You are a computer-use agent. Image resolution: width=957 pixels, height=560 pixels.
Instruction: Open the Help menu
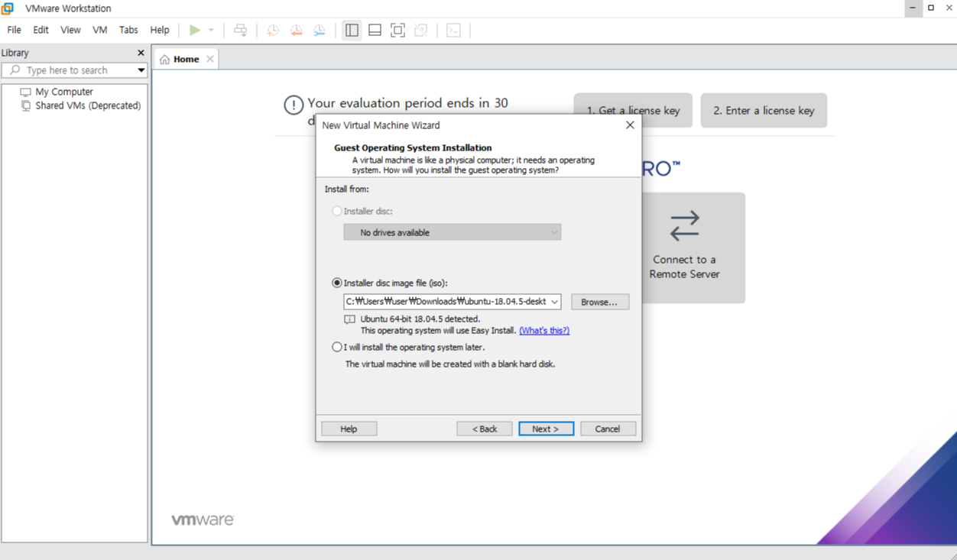pyautogui.click(x=160, y=30)
